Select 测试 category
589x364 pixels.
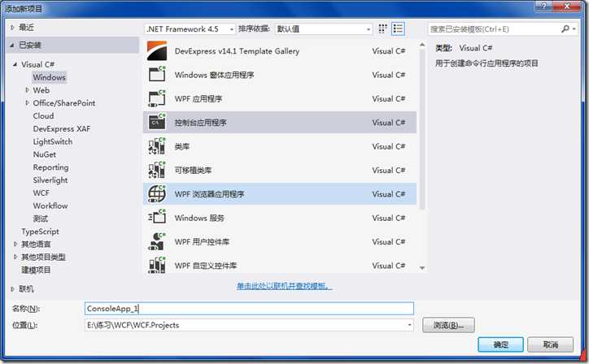pos(40,219)
